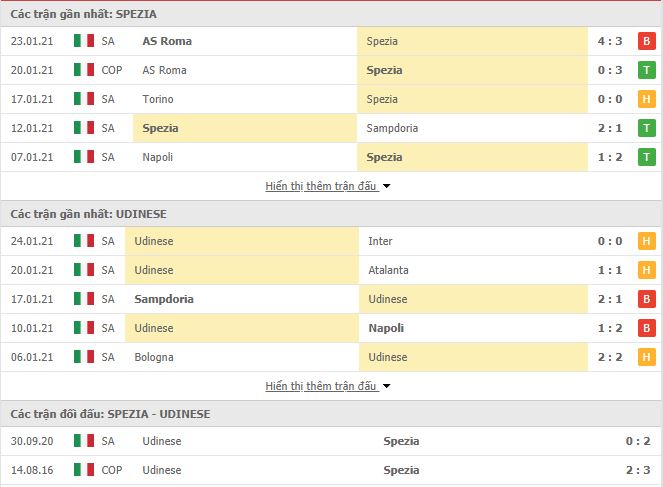The height and width of the screenshot is (487, 663).
Task: Click green T badge for Napoli–Spezia 1:2
Action: (647, 157)
